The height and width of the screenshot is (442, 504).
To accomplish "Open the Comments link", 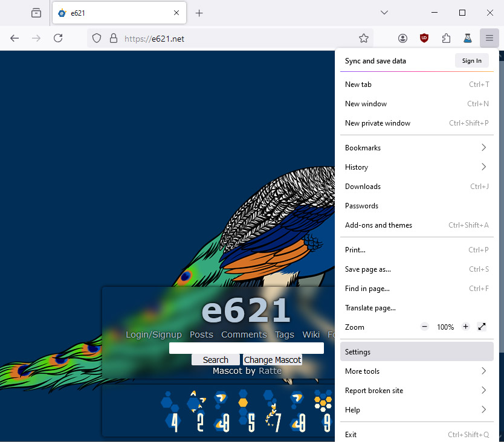I will point(244,335).
